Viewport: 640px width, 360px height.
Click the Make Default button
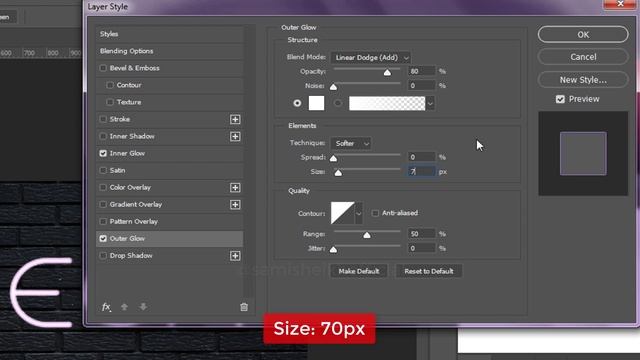[358, 271]
